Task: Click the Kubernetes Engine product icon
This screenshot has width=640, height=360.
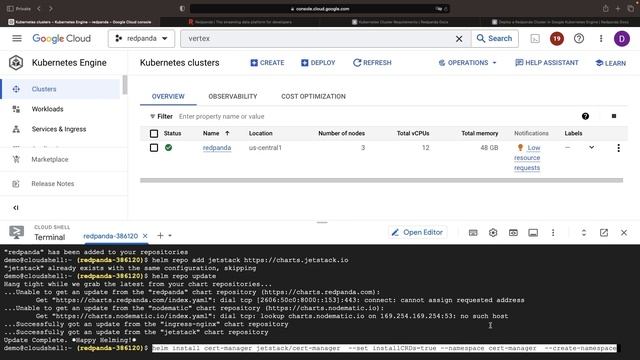Action: 16,63
